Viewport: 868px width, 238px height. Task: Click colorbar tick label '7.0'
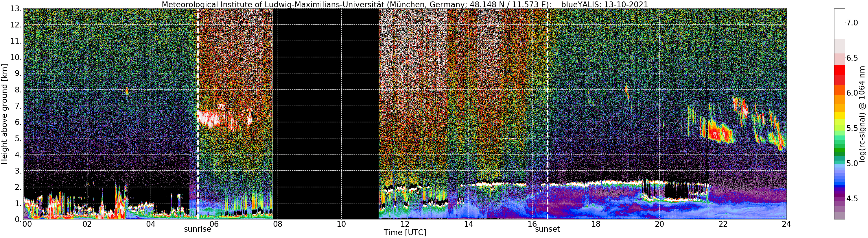[852, 23]
